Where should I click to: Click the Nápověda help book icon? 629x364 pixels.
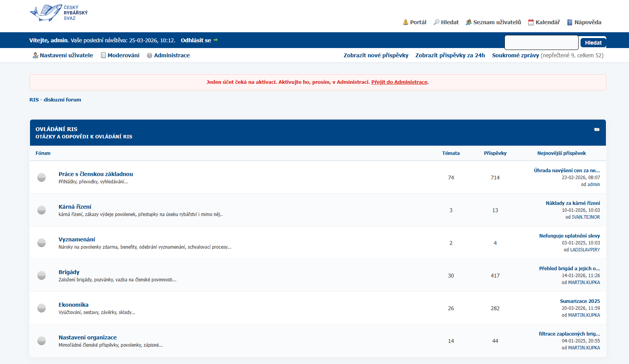pyautogui.click(x=570, y=22)
